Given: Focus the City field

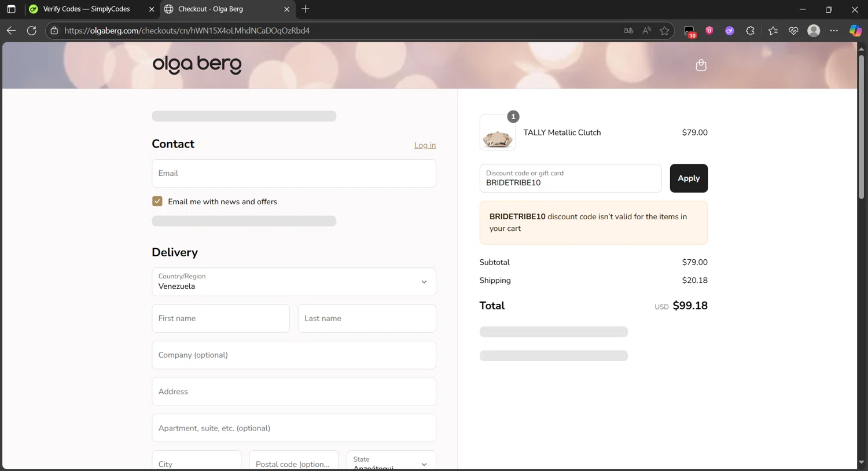Looking at the screenshot, I should point(197,461).
